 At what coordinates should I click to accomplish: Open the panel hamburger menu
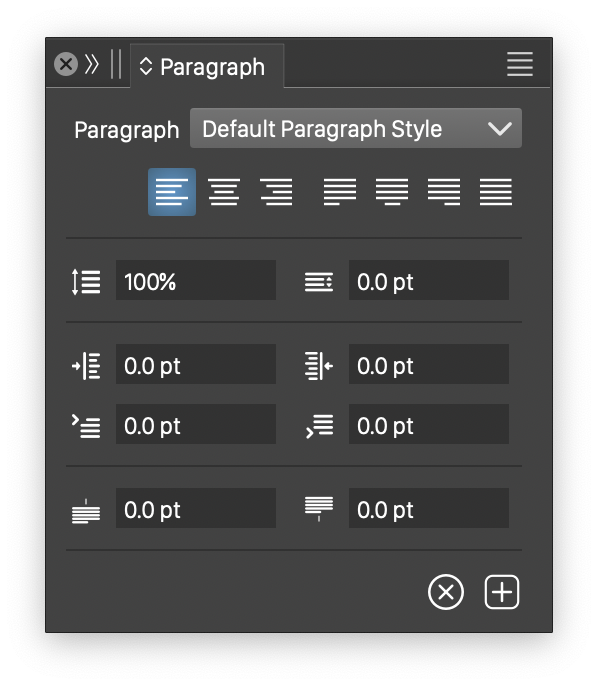point(520,64)
